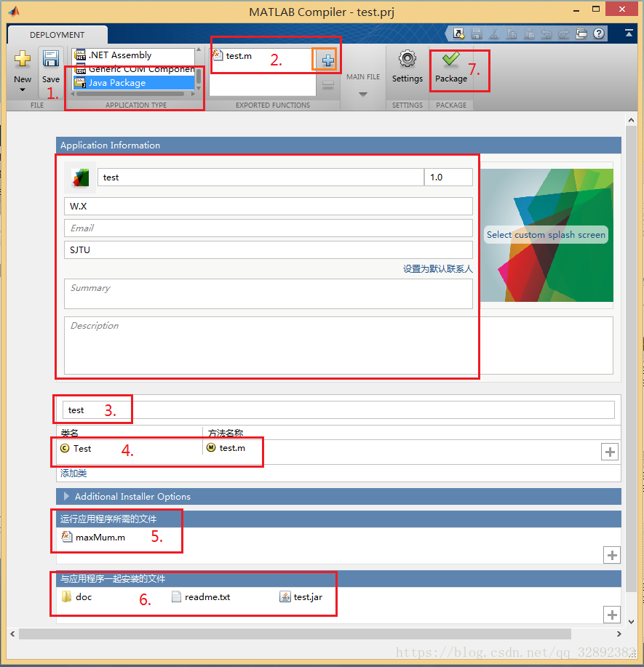This screenshot has height=667, width=644.
Task: Select test.jar installed file
Action: (301, 597)
